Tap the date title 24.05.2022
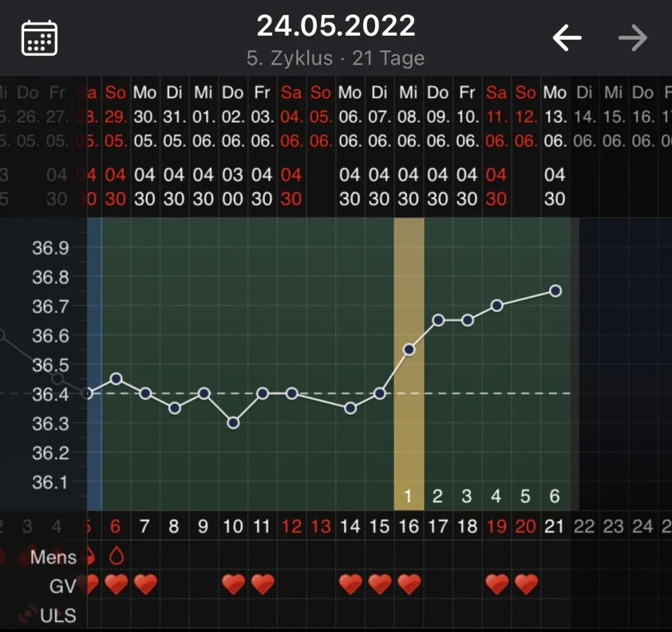The height and width of the screenshot is (632, 672). pos(336,26)
